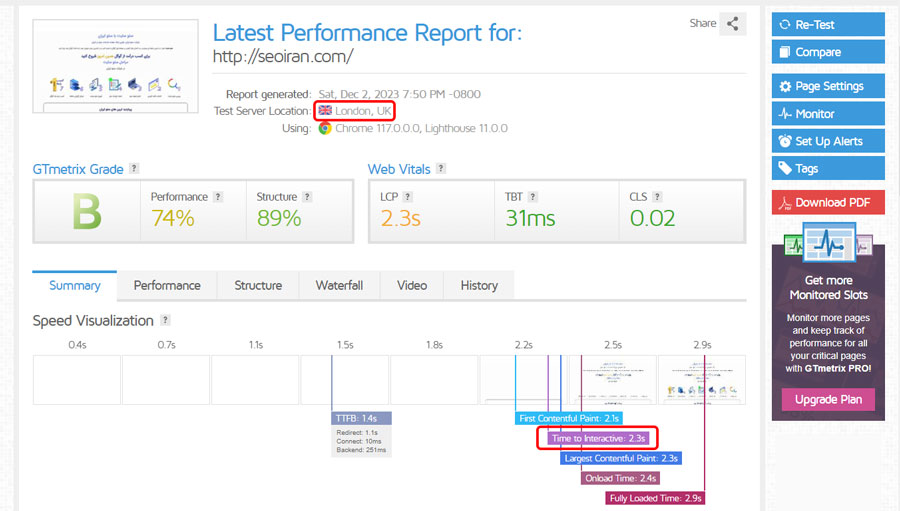This screenshot has width=900, height=511.
Task: Click the gear icon in Page Settings
Action: 785,86
